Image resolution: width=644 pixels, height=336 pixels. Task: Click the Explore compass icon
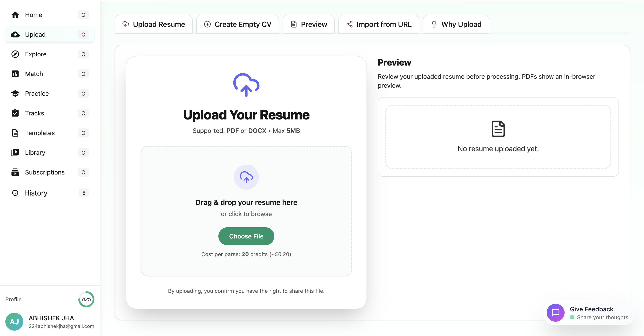click(15, 54)
